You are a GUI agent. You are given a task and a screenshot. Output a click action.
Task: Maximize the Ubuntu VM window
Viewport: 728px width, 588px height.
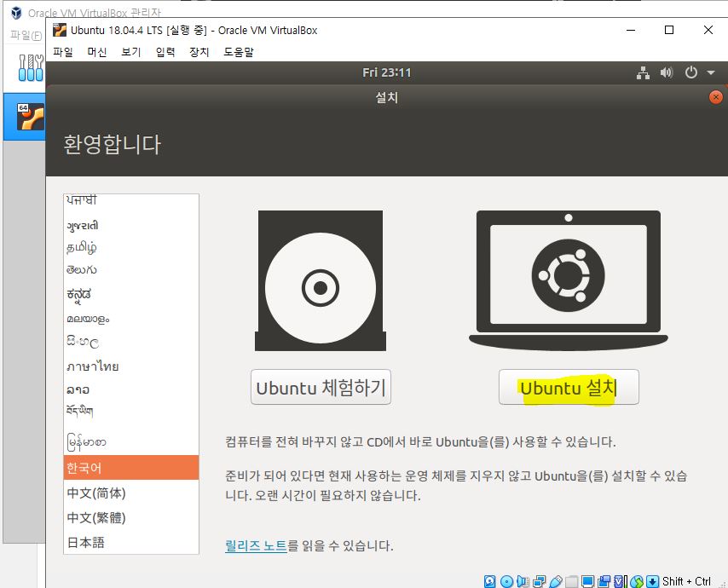[x=669, y=30]
